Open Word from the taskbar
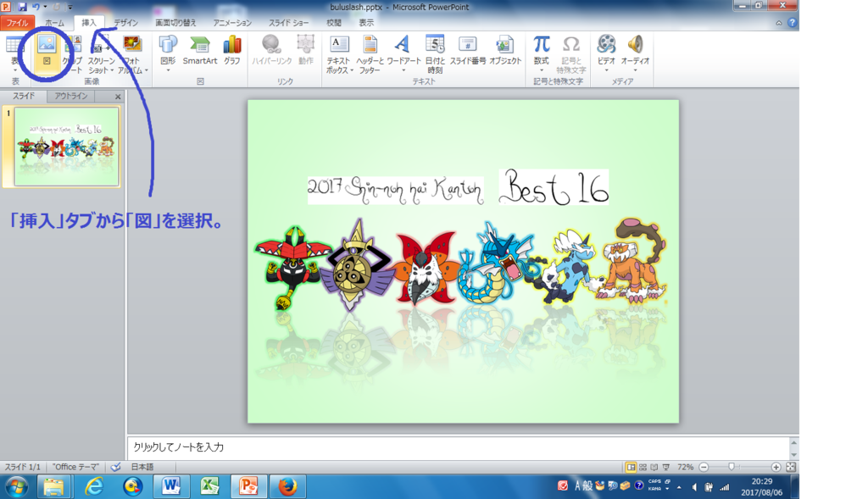Screen dimensions: 868x499 171,486
